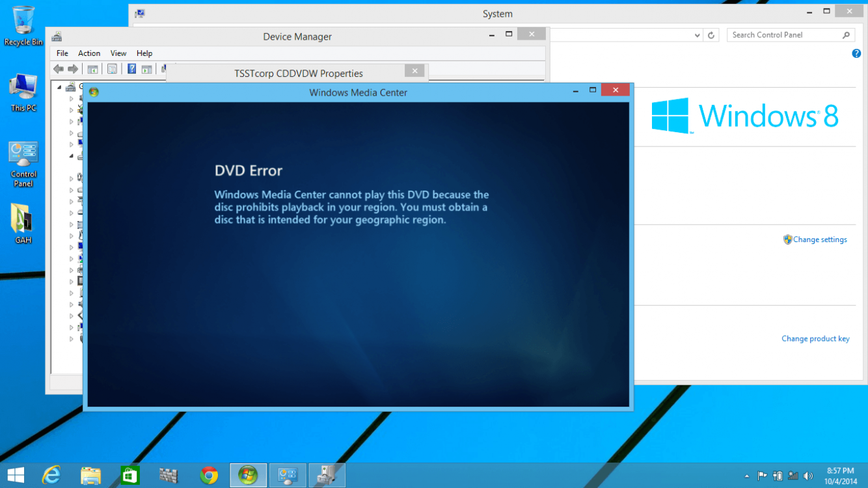
Task: Refresh the Control Panel address bar
Action: click(x=711, y=35)
